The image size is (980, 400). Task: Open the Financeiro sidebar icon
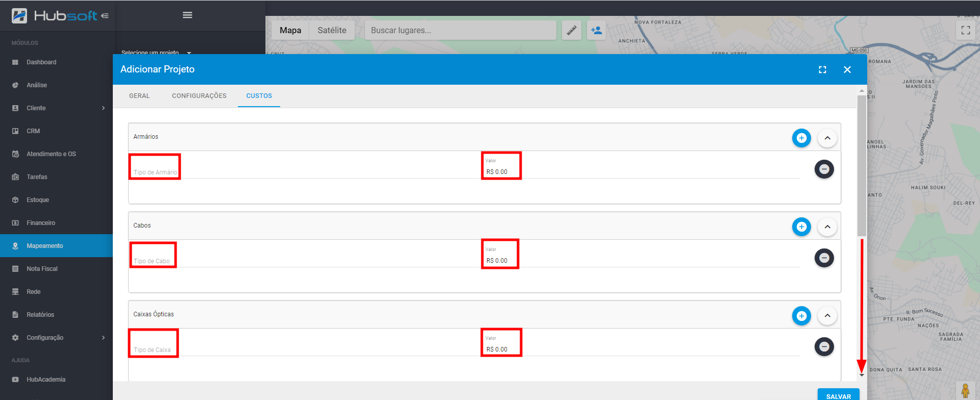point(15,223)
